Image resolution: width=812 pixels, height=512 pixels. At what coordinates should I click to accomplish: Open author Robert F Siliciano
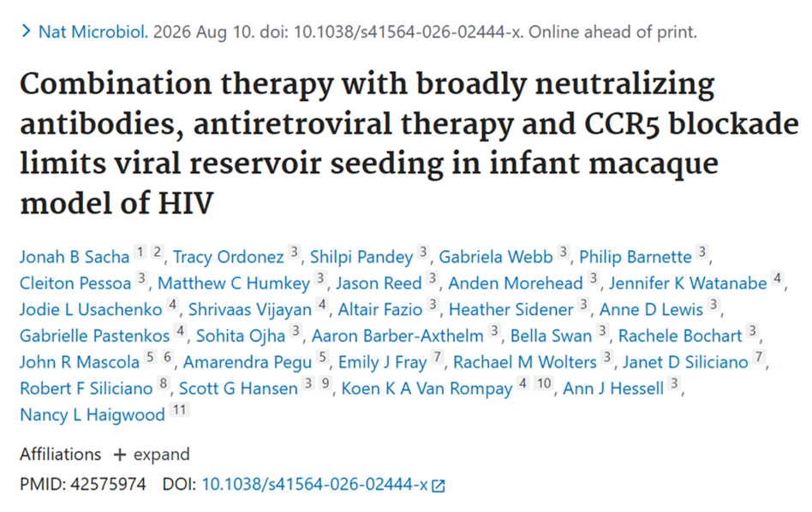point(86,388)
